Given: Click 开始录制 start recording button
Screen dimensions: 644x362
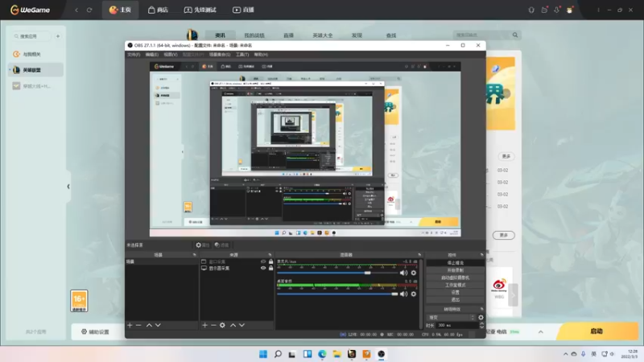Looking at the screenshot, I should click(455, 270).
